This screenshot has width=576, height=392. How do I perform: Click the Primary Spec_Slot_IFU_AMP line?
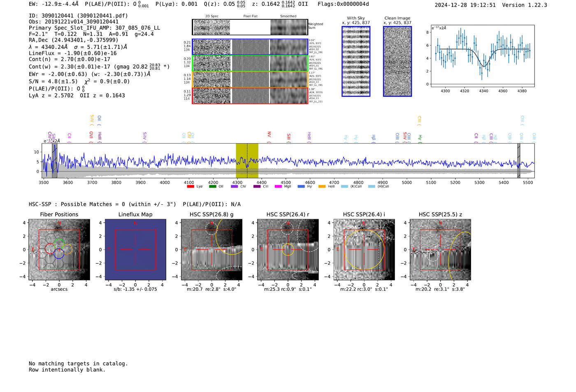tap(94, 28)
